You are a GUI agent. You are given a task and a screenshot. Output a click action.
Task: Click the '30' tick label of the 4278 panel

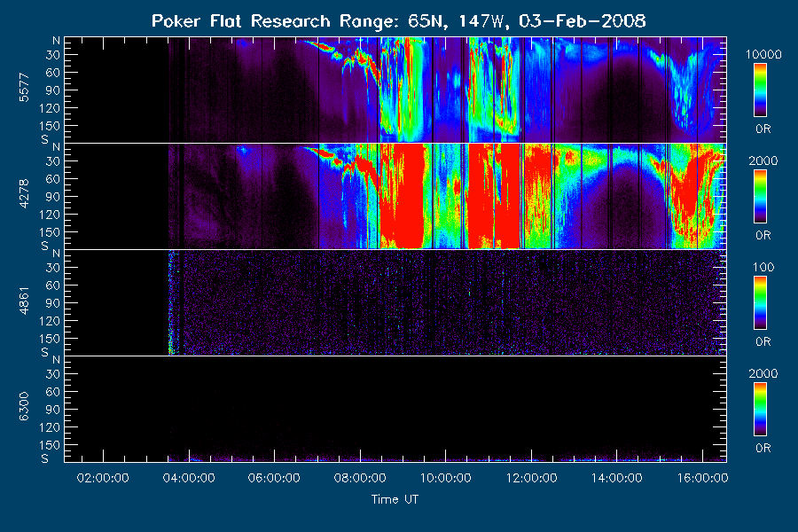point(53,161)
